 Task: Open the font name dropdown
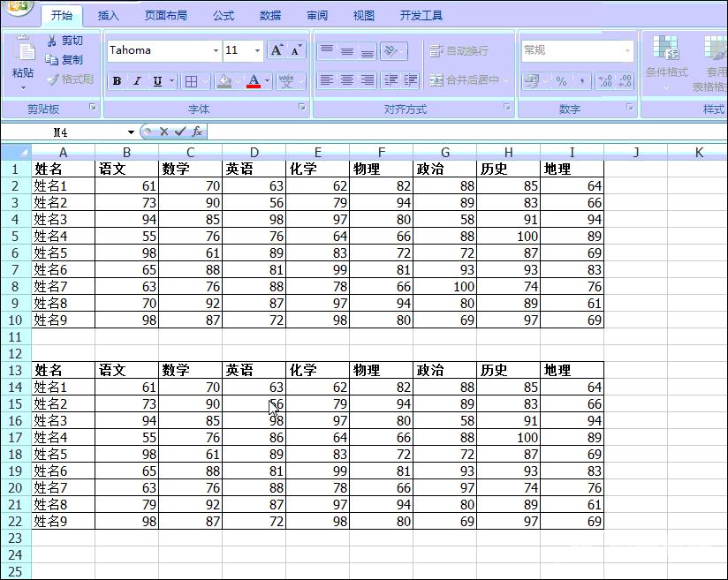click(x=215, y=50)
